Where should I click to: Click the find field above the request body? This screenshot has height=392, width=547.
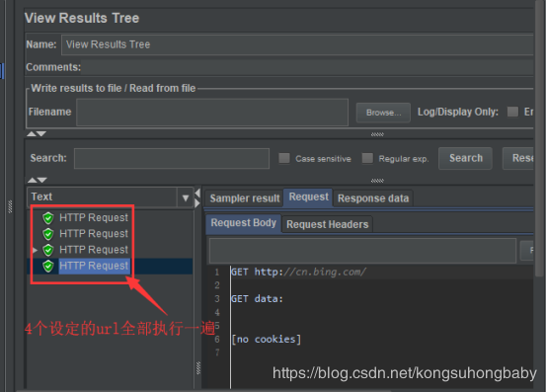tap(362, 251)
